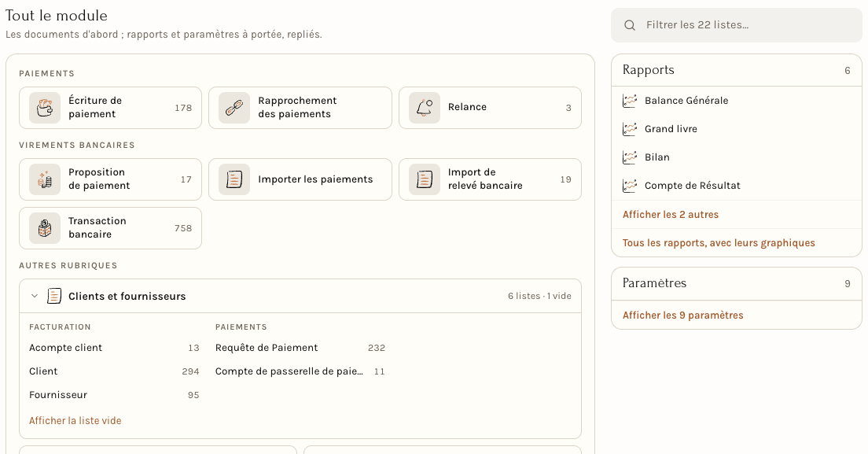
Task: Open the Bilan report
Action: coord(736,157)
